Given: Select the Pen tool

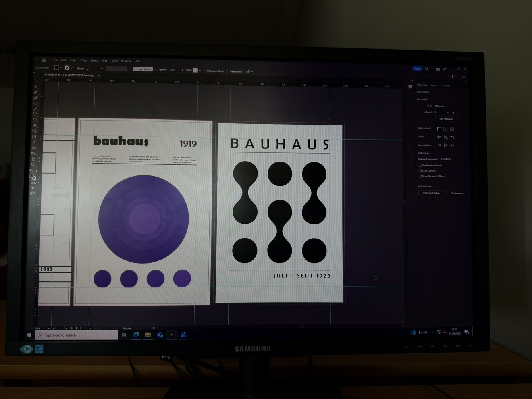Looking at the screenshot, I should point(36,92).
